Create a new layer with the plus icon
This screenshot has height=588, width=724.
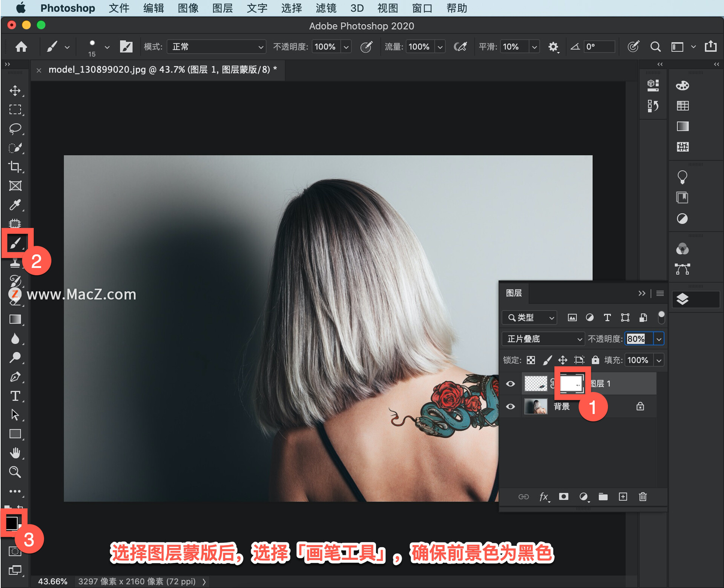(623, 496)
